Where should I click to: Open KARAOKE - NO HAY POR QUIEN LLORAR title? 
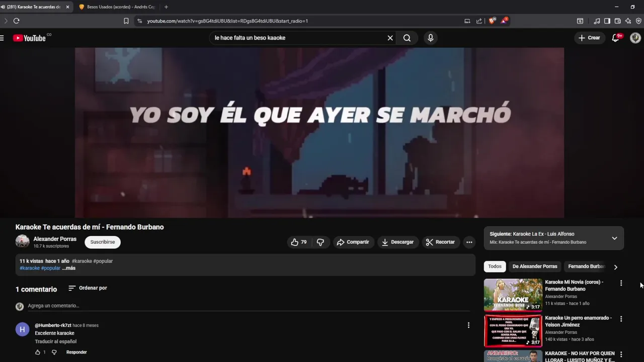pyautogui.click(x=580, y=356)
